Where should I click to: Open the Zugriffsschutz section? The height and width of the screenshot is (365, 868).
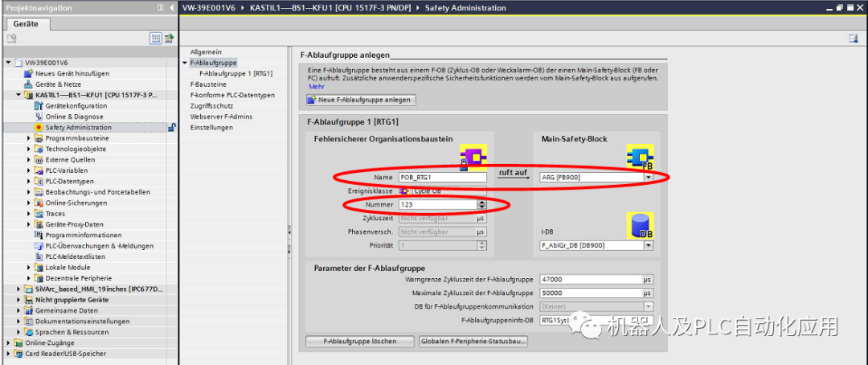pyautogui.click(x=211, y=106)
